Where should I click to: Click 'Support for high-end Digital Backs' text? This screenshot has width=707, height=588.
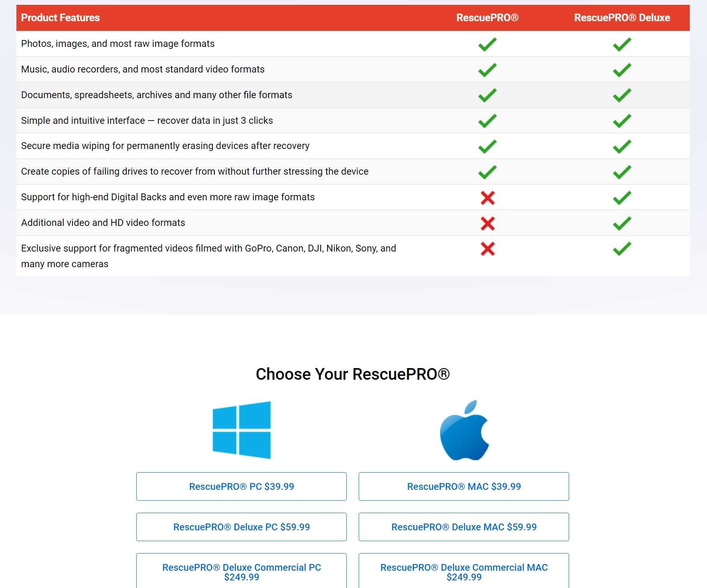click(168, 197)
